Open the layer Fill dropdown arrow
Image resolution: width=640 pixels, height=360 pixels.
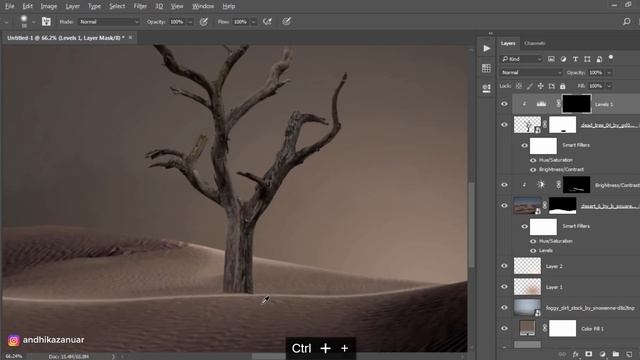pos(609,86)
